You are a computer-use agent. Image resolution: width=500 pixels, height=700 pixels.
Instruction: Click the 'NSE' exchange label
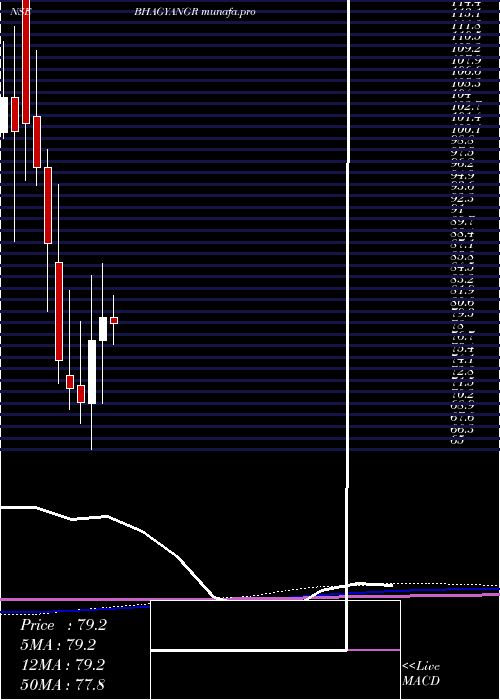point(21,12)
